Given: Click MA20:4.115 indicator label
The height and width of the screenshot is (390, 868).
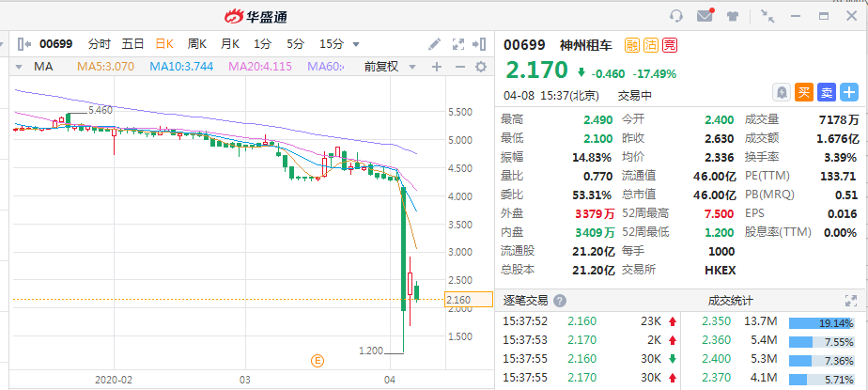Looking at the screenshot, I should 260,67.
